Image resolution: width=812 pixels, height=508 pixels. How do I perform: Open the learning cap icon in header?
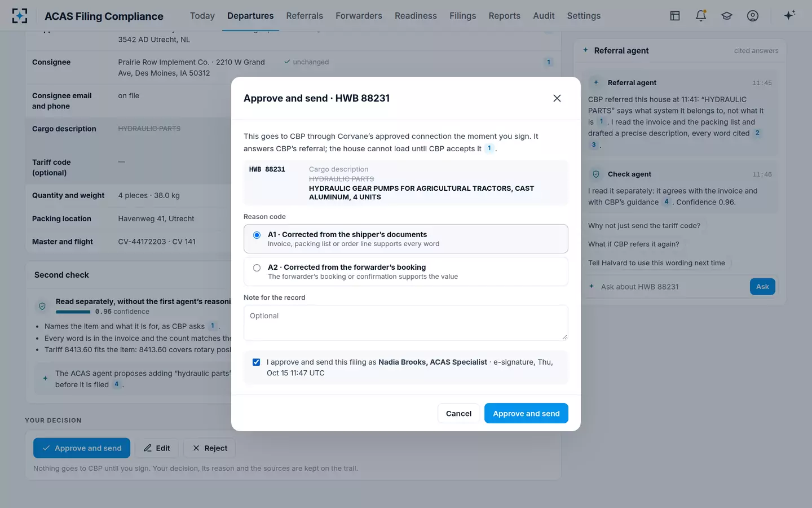727,16
